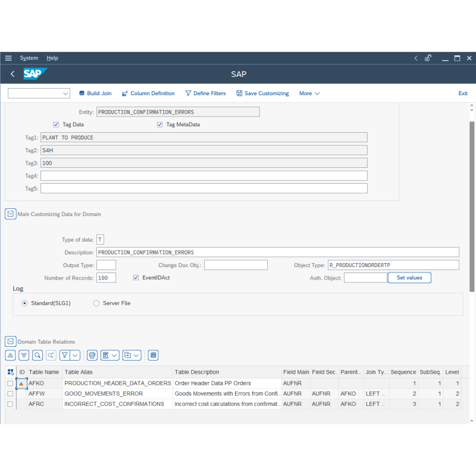The width and height of the screenshot is (476, 476).
Task: Click Build Join toolbar button
Action: 95,93
